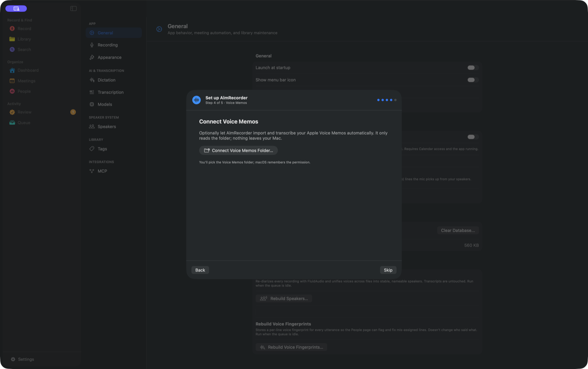Select the Dictation waveform icon
This screenshot has width=588, height=369.
pyautogui.click(x=92, y=80)
